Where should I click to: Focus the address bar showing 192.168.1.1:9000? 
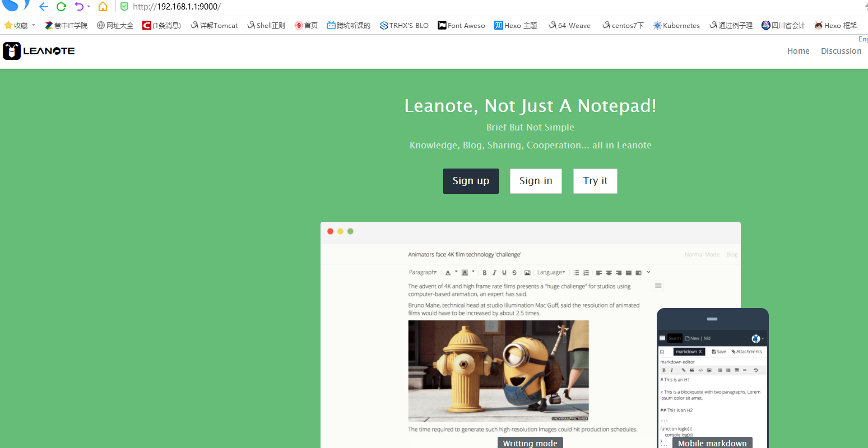pyautogui.click(x=177, y=7)
